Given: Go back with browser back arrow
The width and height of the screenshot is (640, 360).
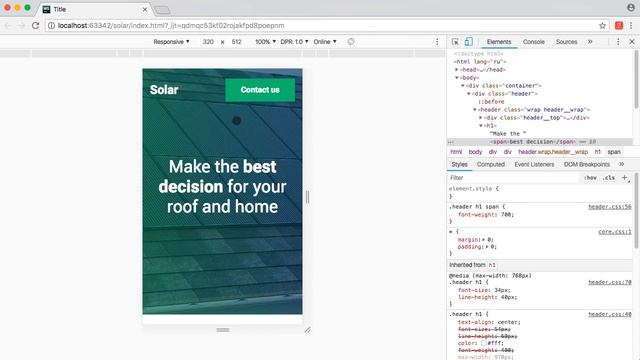Looking at the screenshot, I should pyautogui.click(x=7, y=25).
